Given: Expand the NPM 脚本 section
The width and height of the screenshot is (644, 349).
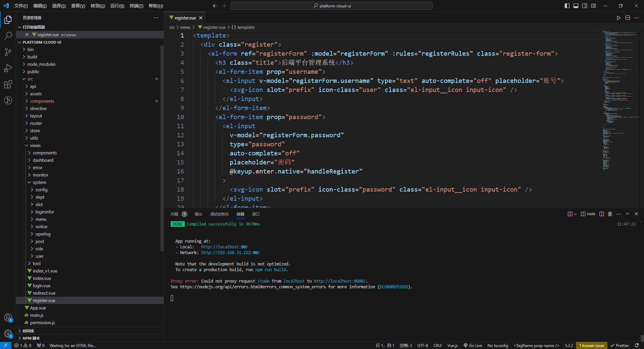Looking at the screenshot, I should click(x=90, y=338).
